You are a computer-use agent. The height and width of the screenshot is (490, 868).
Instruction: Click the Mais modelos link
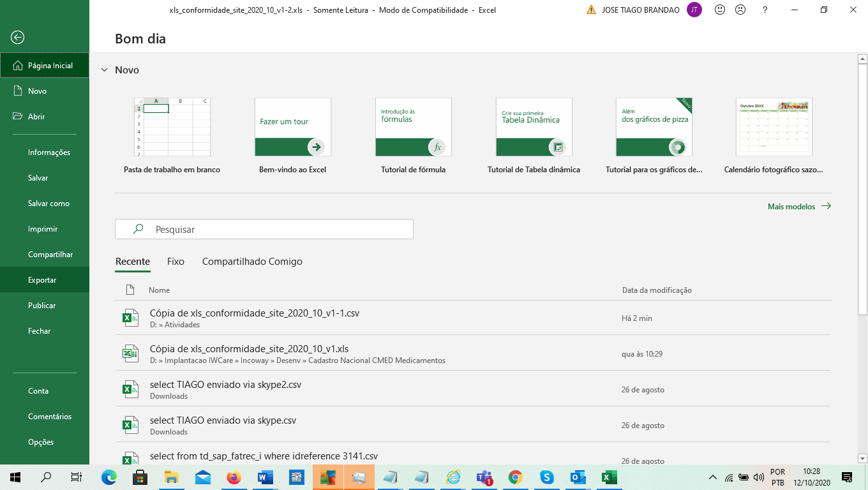pyautogui.click(x=799, y=206)
